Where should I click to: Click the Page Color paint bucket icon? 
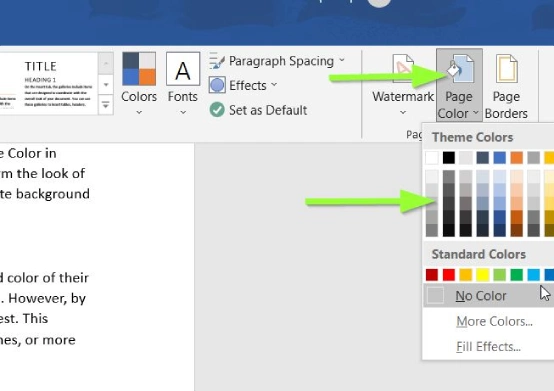(459, 69)
